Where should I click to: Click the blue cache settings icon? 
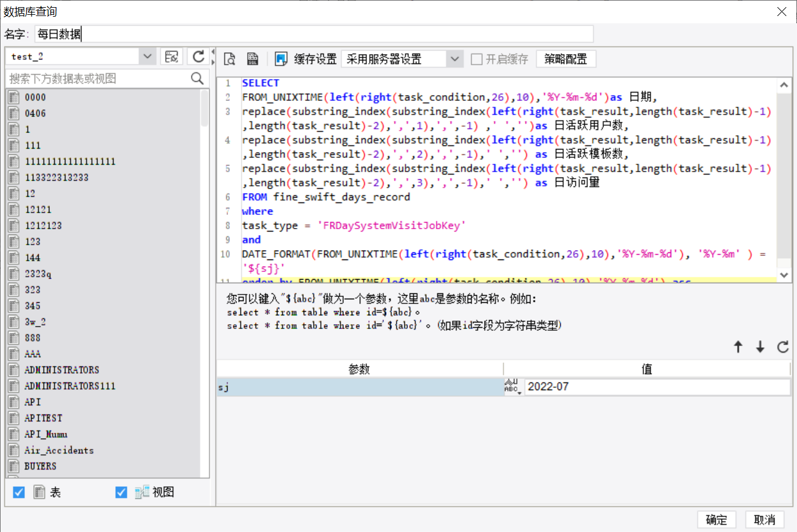pos(282,59)
